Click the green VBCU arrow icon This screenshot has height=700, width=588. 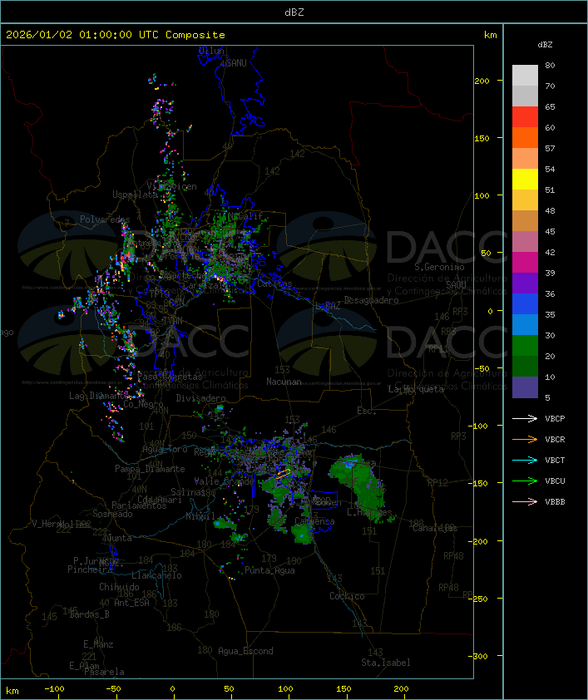pos(525,481)
